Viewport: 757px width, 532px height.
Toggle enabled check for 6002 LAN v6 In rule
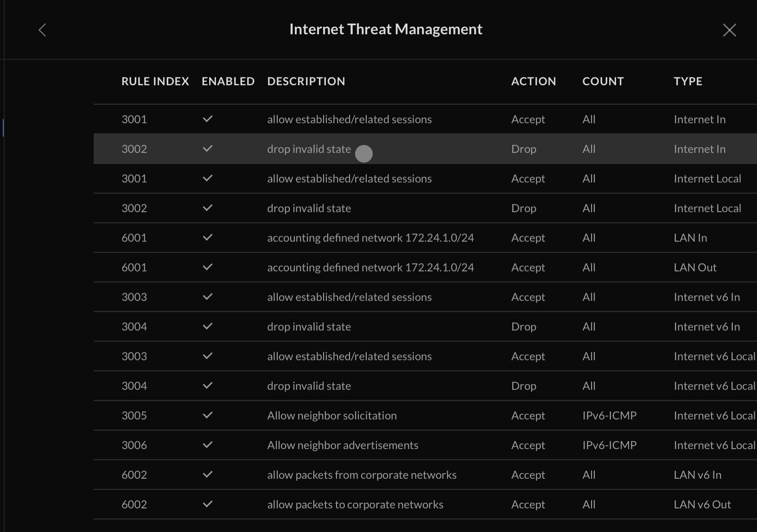pyautogui.click(x=208, y=475)
